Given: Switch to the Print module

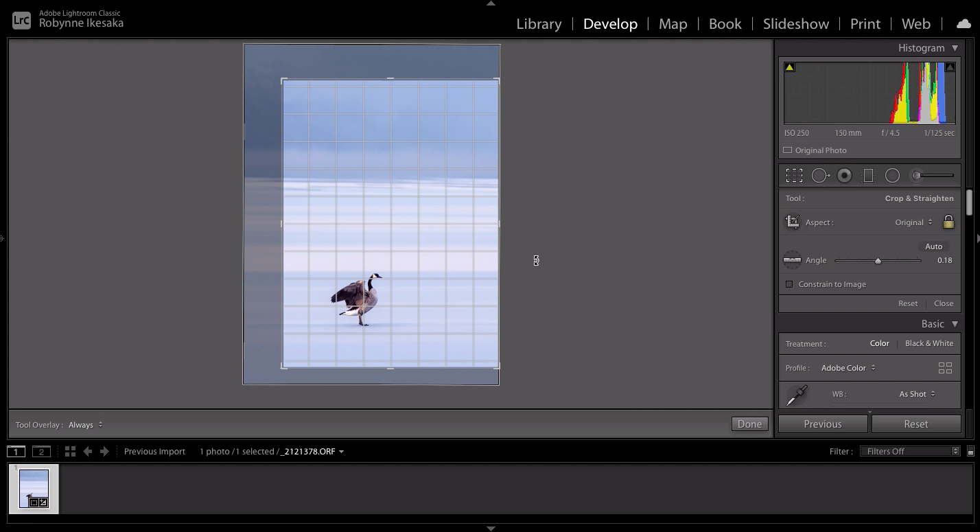Looking at the screenshot, I should [x=865, y=23].
